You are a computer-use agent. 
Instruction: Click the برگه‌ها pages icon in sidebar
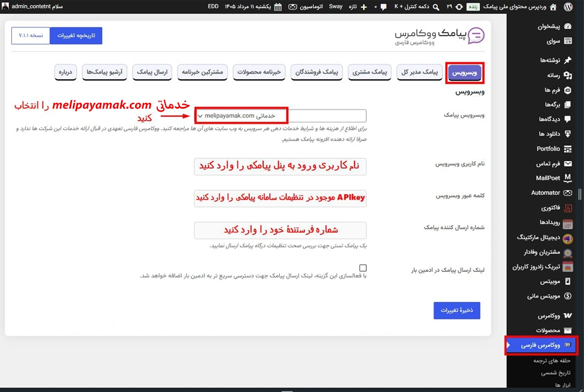pos(567,105)
